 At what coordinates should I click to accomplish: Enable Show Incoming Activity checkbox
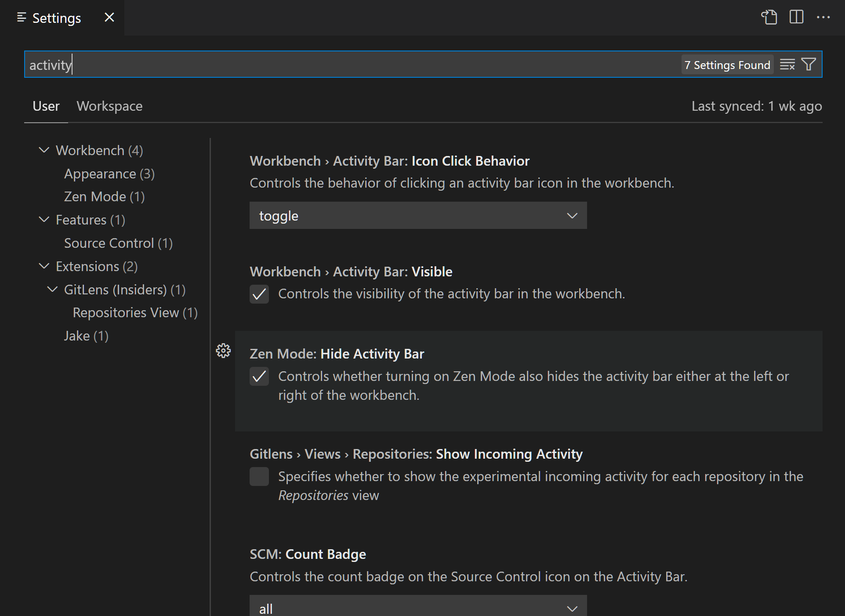coord(259,476)
